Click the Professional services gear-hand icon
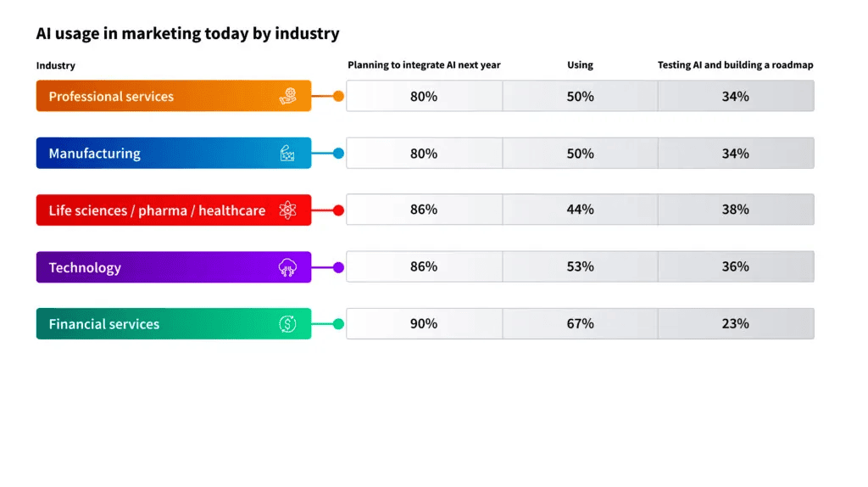 [x=288, y=96]
